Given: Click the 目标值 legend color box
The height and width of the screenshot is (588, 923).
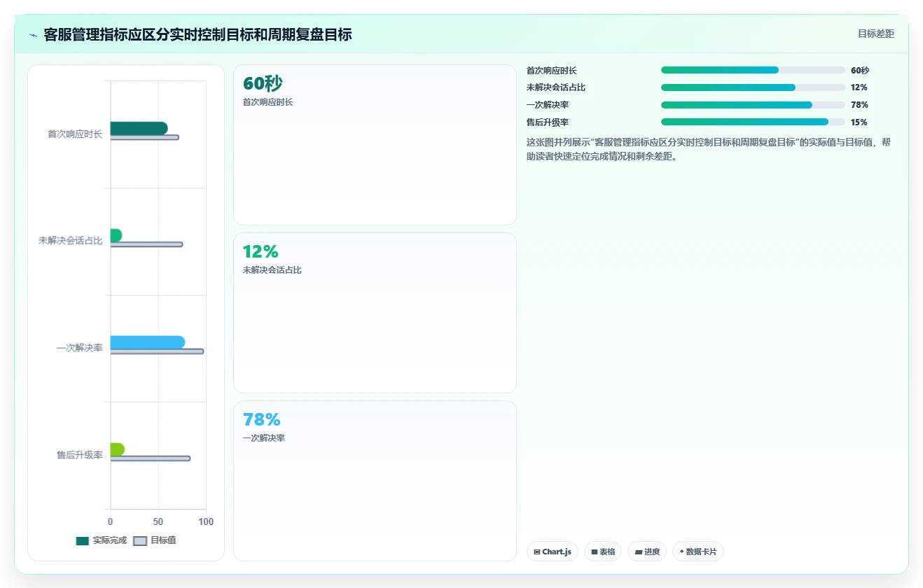Looking at the screenshot, I should pyautogui.click(x=140, y=540).
